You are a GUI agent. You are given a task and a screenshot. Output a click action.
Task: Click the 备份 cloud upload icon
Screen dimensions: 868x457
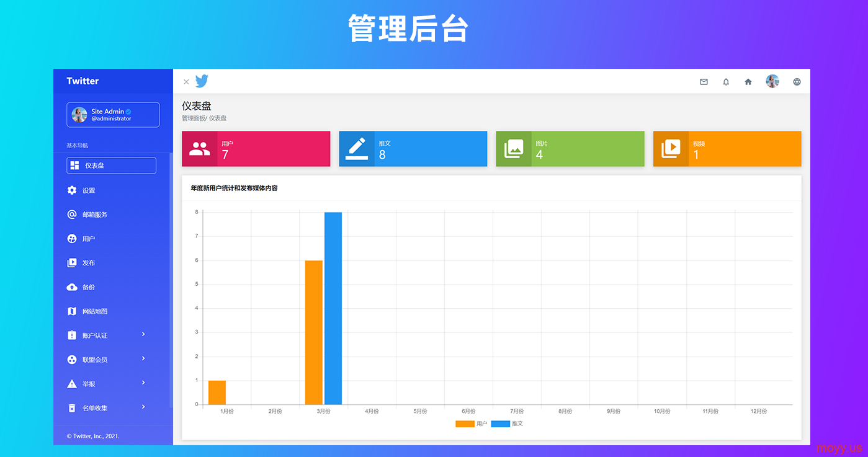72,287
